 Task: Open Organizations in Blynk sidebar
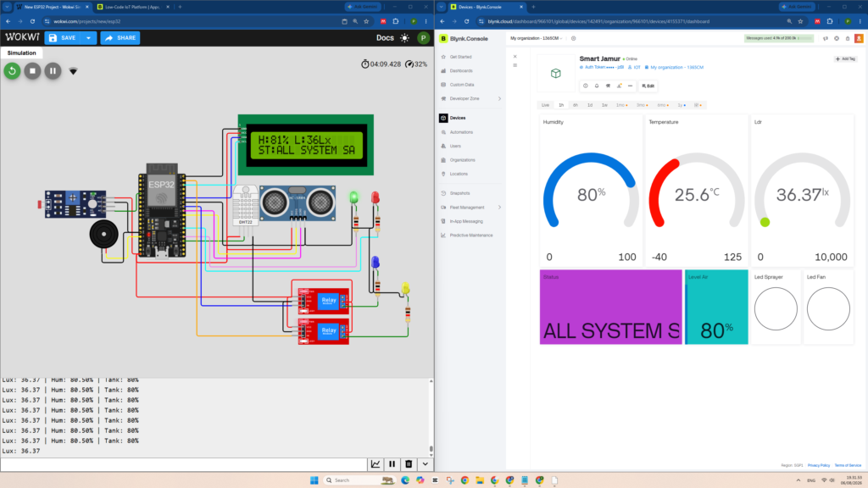click(462, 160)
